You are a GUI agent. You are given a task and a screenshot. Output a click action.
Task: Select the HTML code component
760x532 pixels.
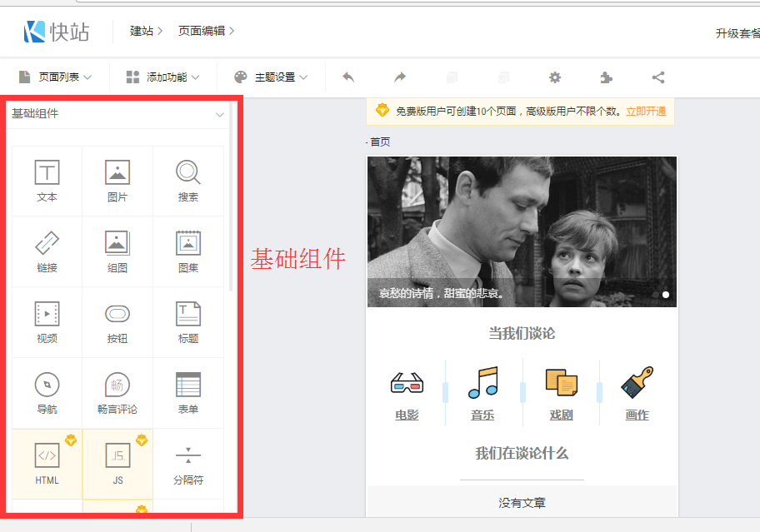[47, 464]
